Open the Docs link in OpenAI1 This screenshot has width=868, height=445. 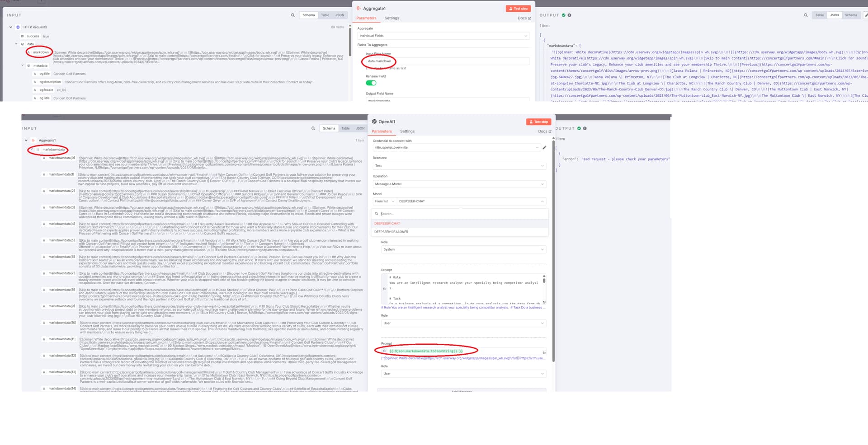545,131
